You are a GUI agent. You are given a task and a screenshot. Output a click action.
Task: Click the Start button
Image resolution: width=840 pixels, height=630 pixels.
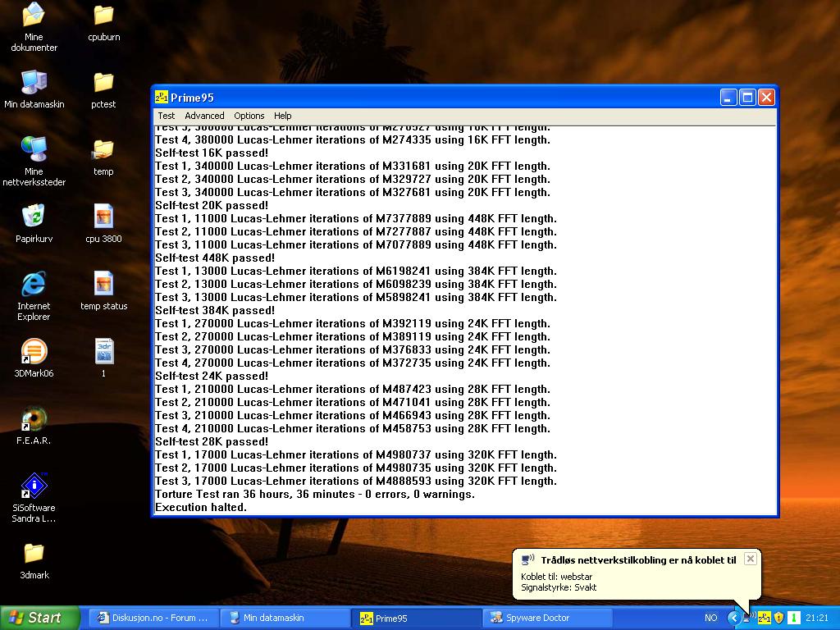click(40, 618)
